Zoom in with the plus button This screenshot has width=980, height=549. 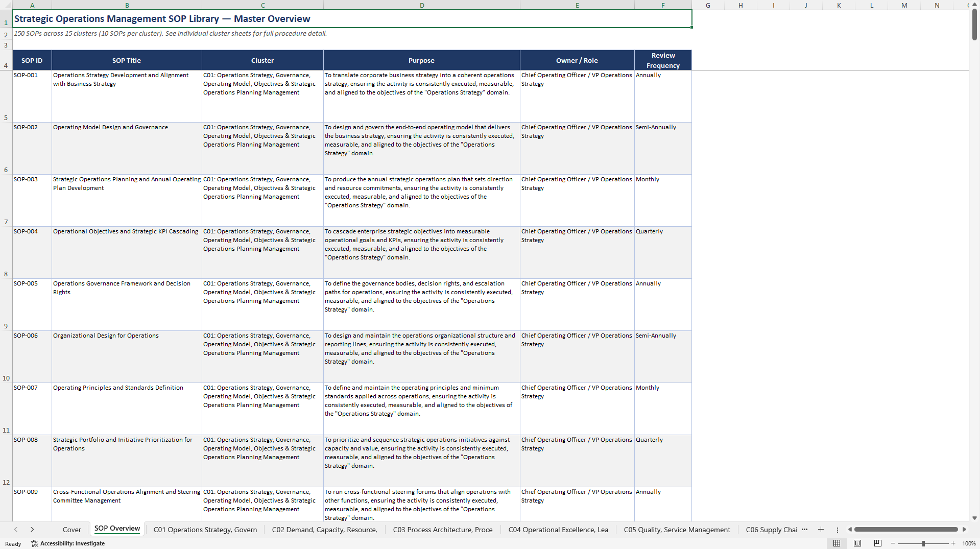953,543
